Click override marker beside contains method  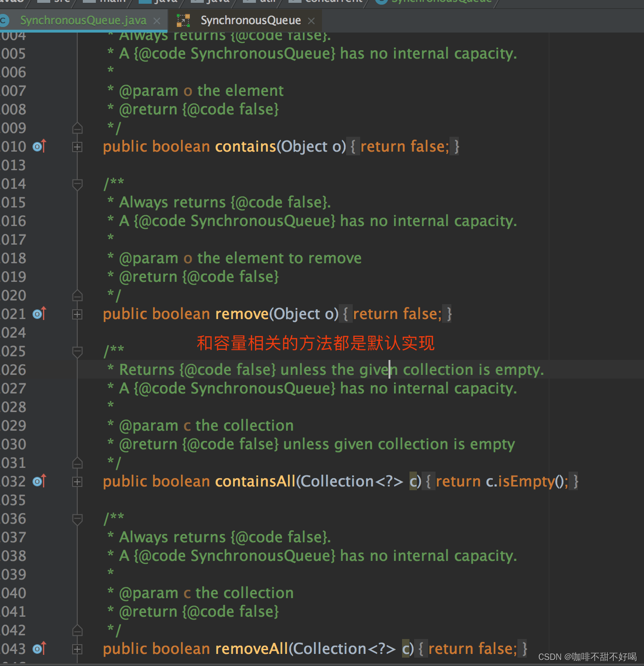click(40, 147)
